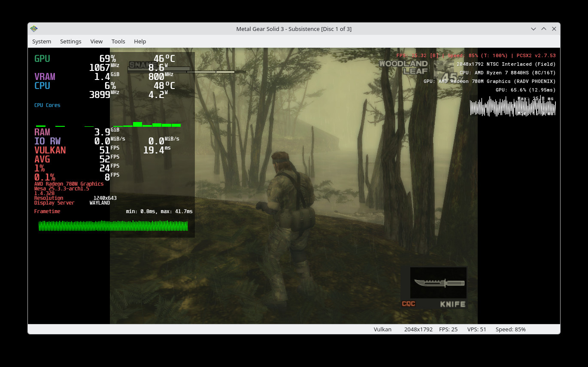Click 'GPU: AMD Radeon 780M Graphics (RADV PHOENIX)' OSD text

(x=490, y=81)
